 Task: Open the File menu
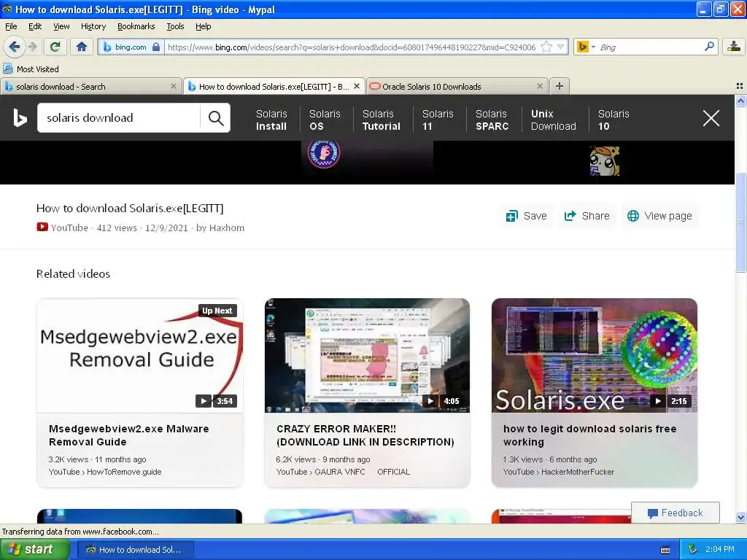coord(11,26)
